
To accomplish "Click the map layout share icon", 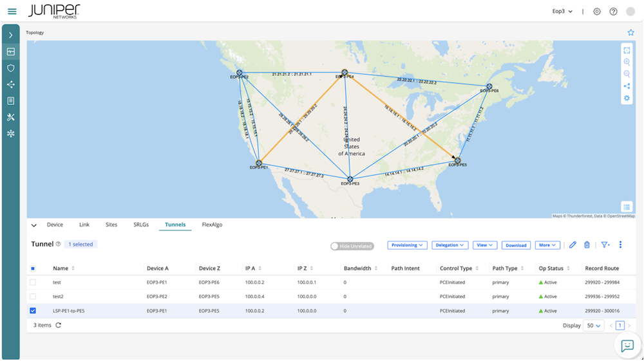I will (x=627, y=86).
